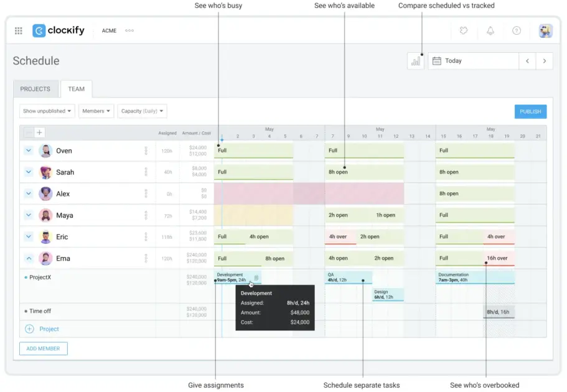Click the plus icon in table header
The width and height of the screenshot is (567, 392).
click(39, 133)
